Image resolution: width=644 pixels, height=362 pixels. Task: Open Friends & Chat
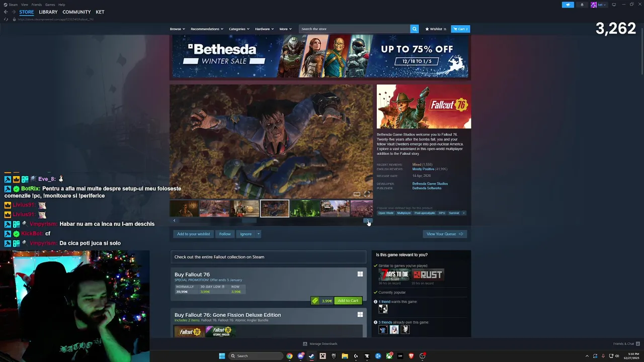pyautogui.click(x=626, y=344)
